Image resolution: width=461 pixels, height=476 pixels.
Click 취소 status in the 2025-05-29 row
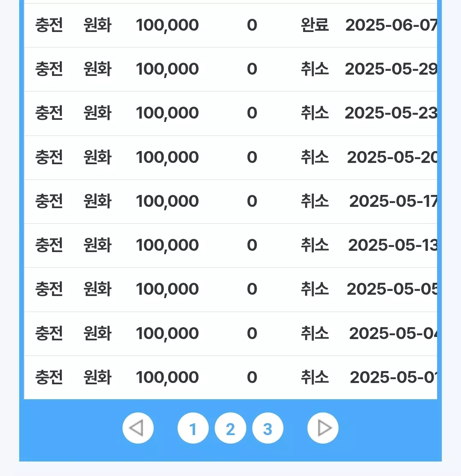click(315, 69)
